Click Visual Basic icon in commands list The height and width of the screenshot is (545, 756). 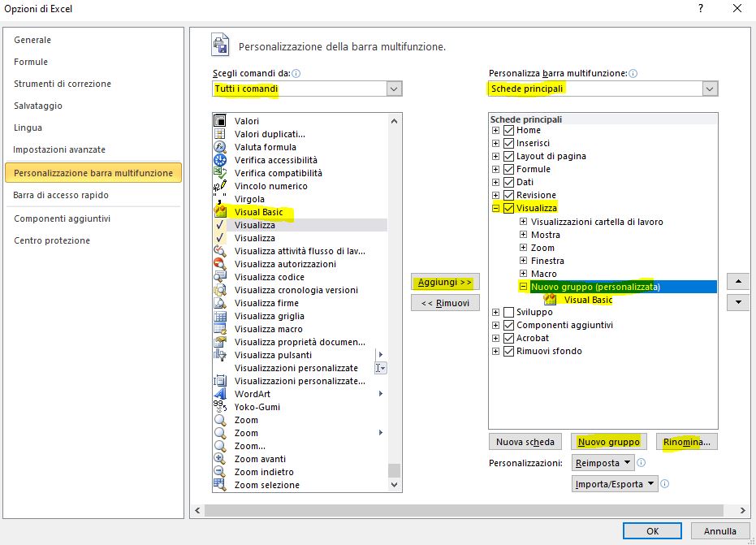[x=220, y=212]
